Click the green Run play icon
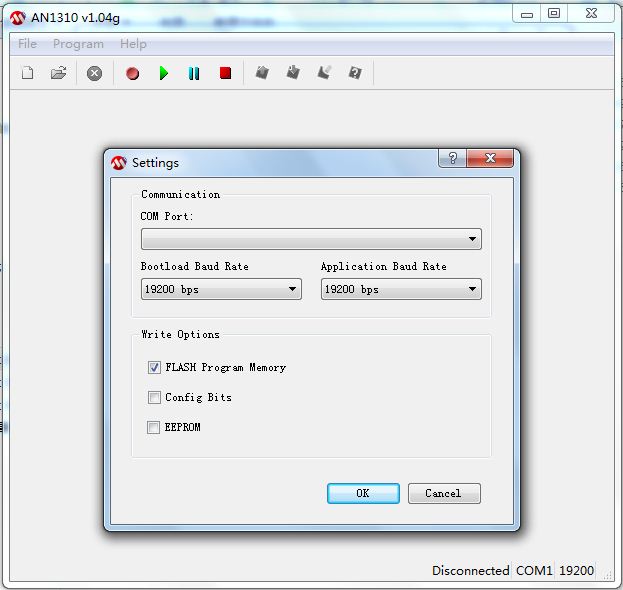 pos(163,73)
